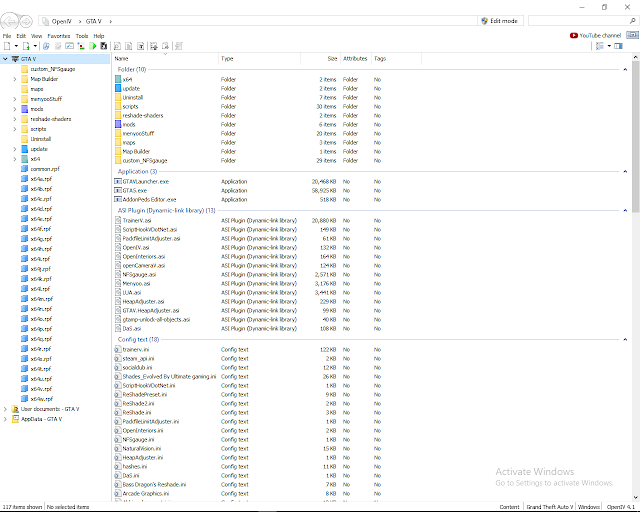Collapse the ASI Plugin group
Viewport: 640px width, 512px height.
click(625, 210)
